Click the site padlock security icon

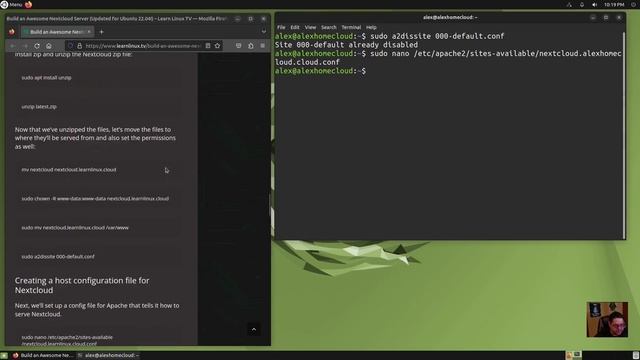coord(80,46)
